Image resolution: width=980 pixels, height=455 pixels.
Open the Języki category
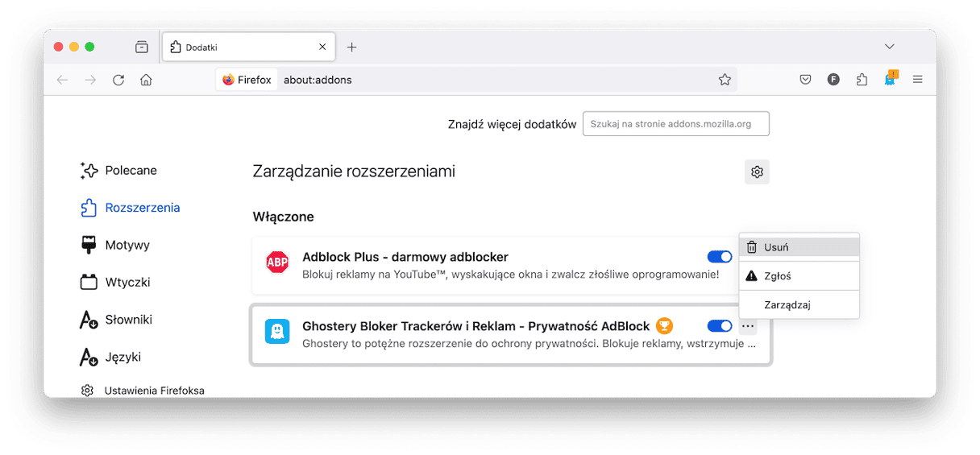[x=110, y=357]
